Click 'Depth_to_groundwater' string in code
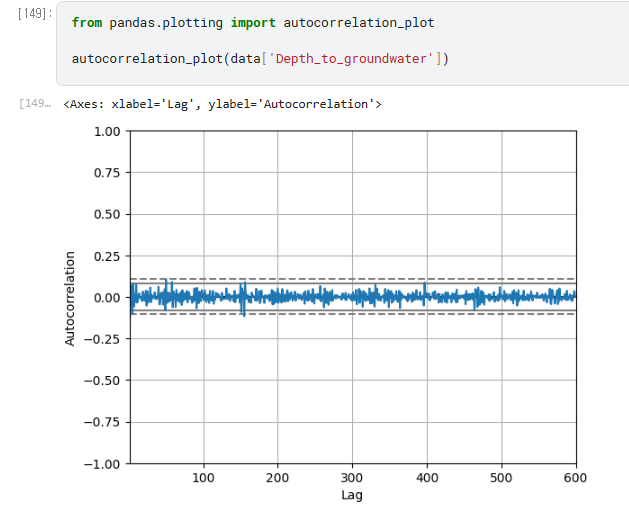629x509 pixels. (x=350, y=59)
